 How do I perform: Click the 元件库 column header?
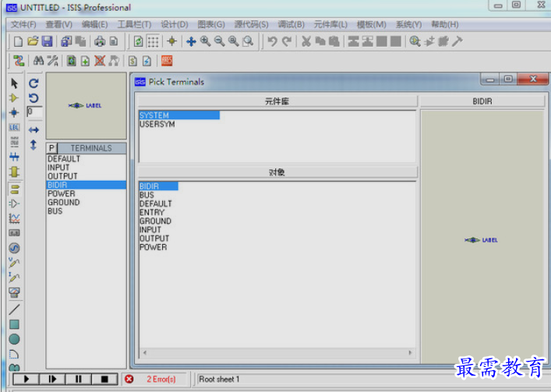click(277, 101)
